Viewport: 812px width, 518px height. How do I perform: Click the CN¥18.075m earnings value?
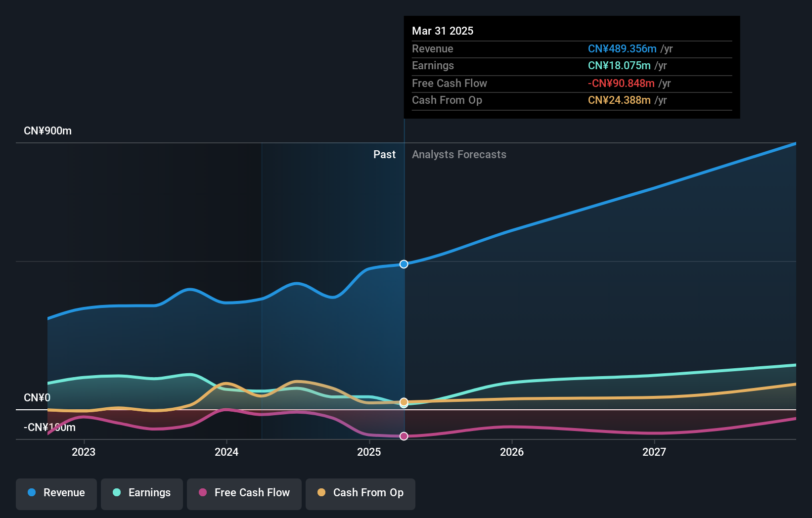619,66
